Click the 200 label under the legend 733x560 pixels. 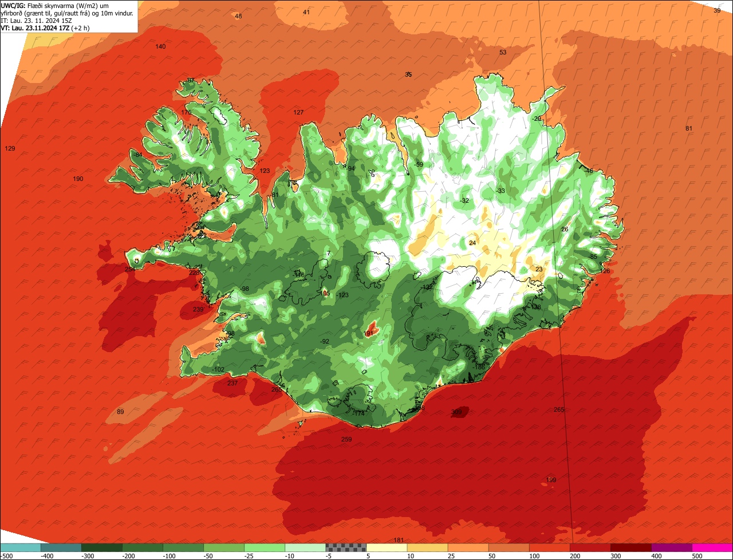point(575,555)
